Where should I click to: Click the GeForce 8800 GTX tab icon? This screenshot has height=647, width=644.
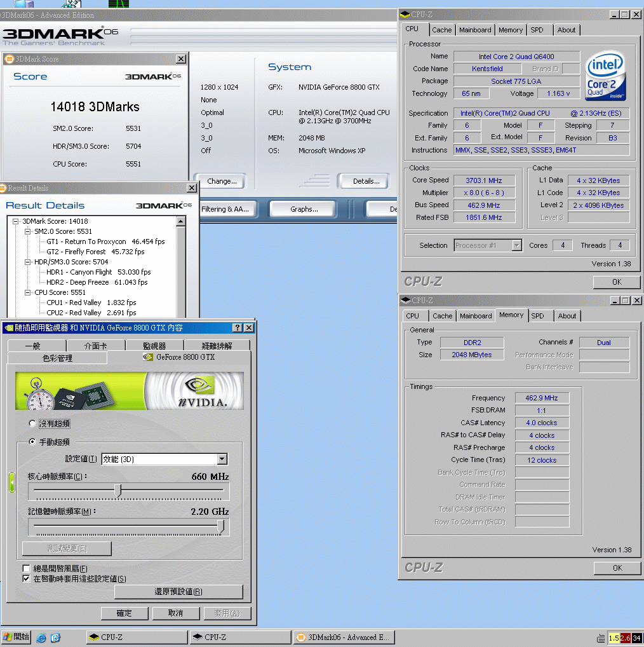point(147,357)
